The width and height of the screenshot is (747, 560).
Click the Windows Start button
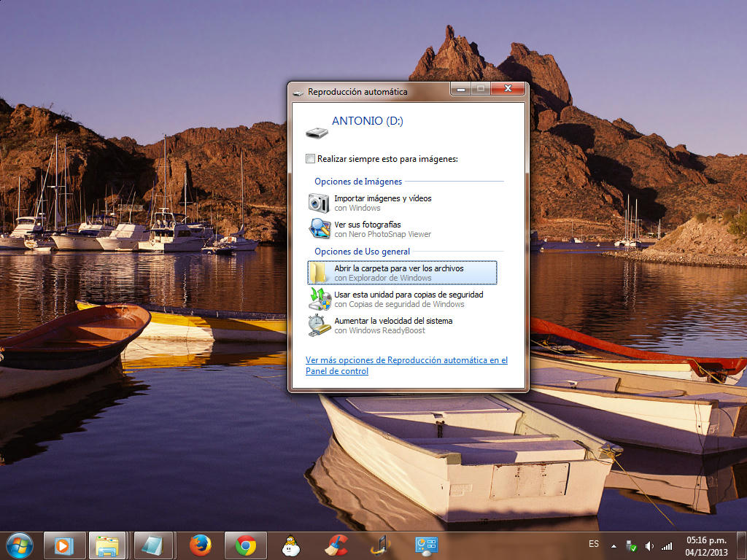(x=19, y=545)
